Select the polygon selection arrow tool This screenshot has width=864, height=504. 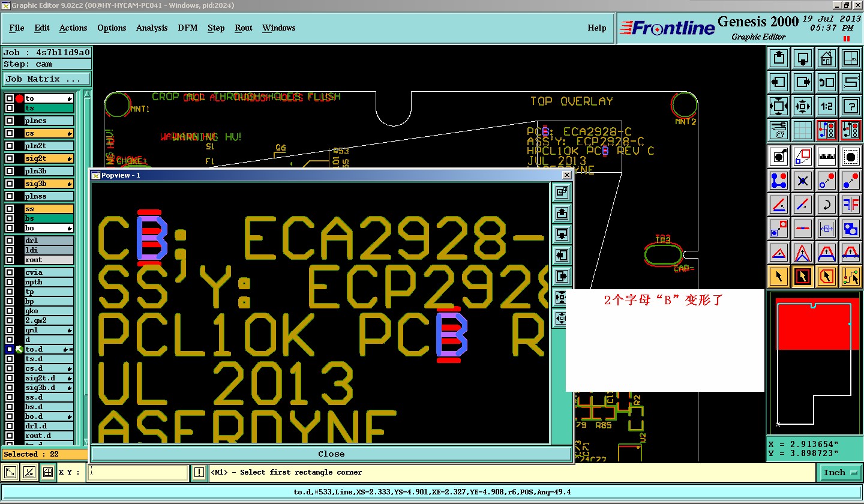826,277
